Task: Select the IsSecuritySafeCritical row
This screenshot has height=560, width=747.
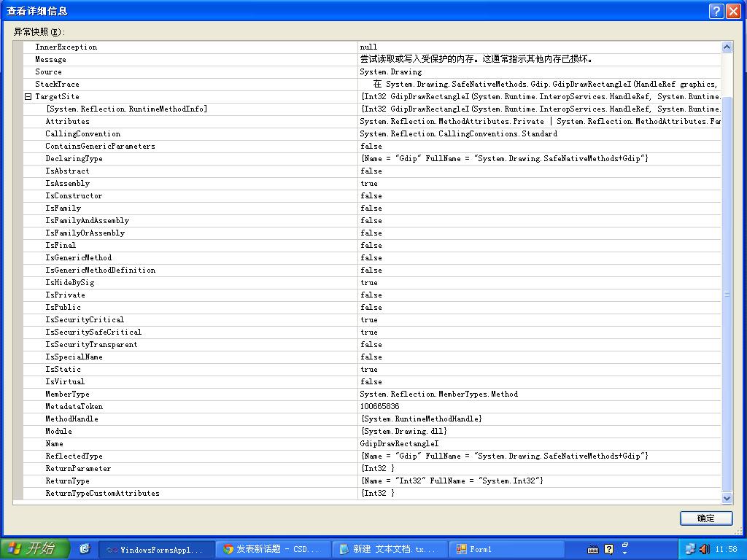Action: [x=371, y=332]
